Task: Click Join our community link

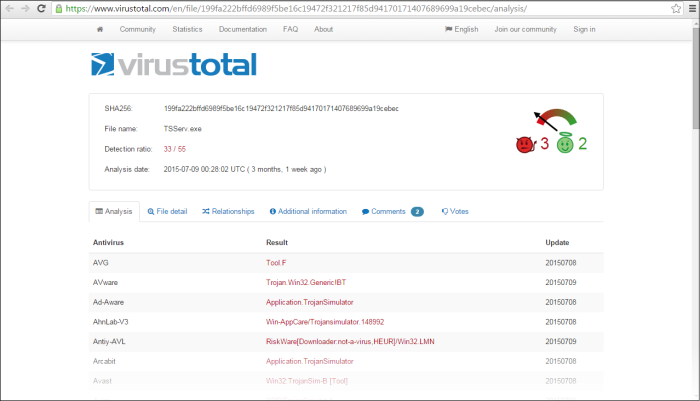Action: click(525, 29)
